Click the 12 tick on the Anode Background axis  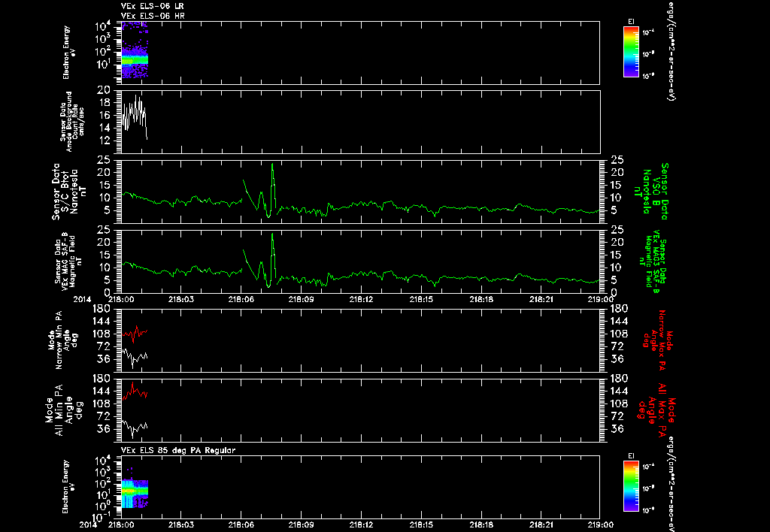click(104, 141)
